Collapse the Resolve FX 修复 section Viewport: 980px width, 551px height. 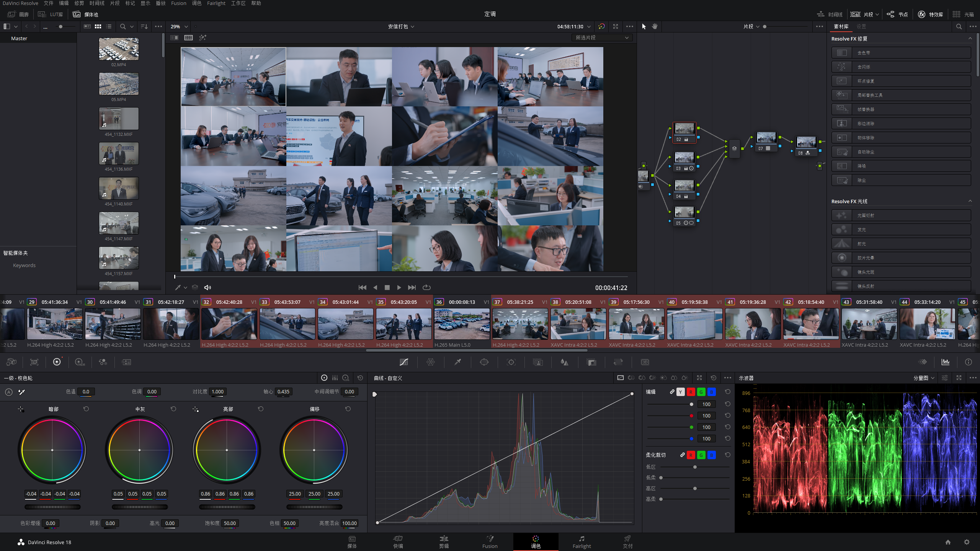tap(970, 39)
